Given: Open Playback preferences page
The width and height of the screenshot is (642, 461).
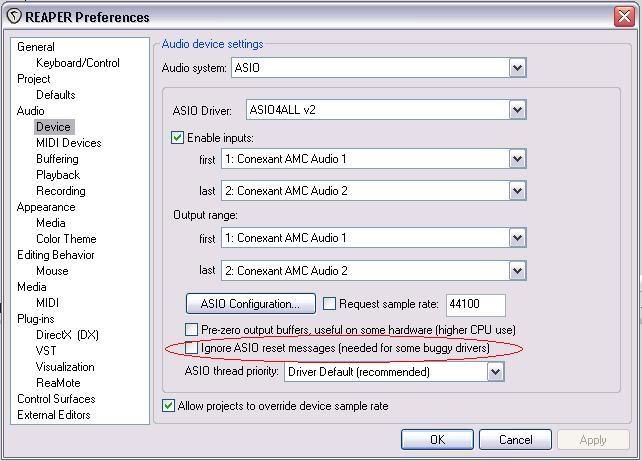Looking at the screenshot, I should 58,175.
